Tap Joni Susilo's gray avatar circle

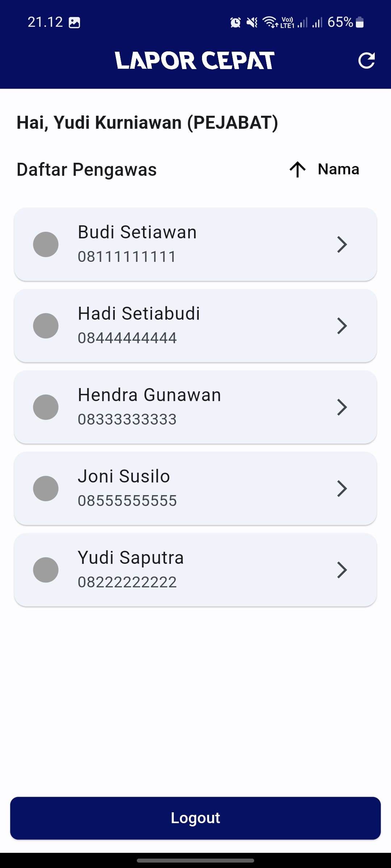click(x=46, y=489)
